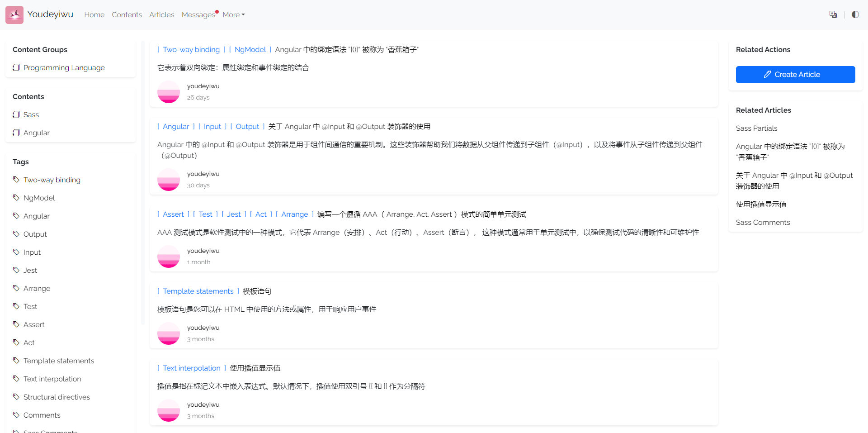Go to Home in navbar
Screen dimensions: 868x433
pyautogui.click(x=94, y=15)
